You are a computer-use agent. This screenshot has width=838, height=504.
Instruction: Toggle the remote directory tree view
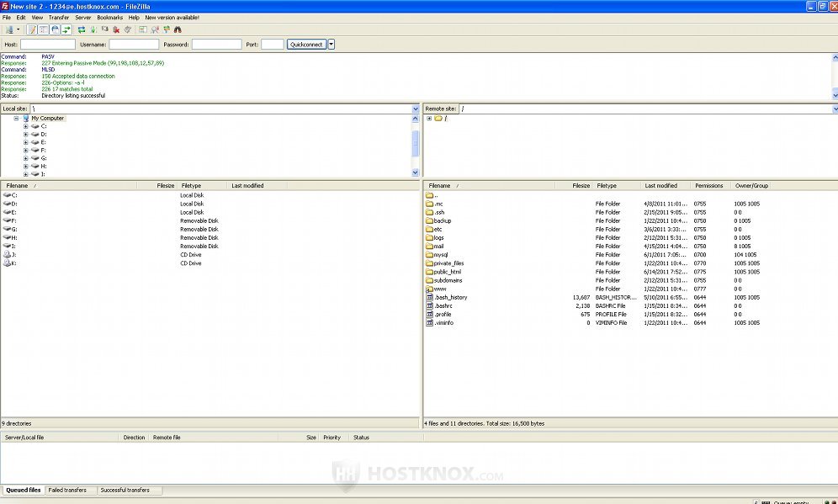[55, 30]
